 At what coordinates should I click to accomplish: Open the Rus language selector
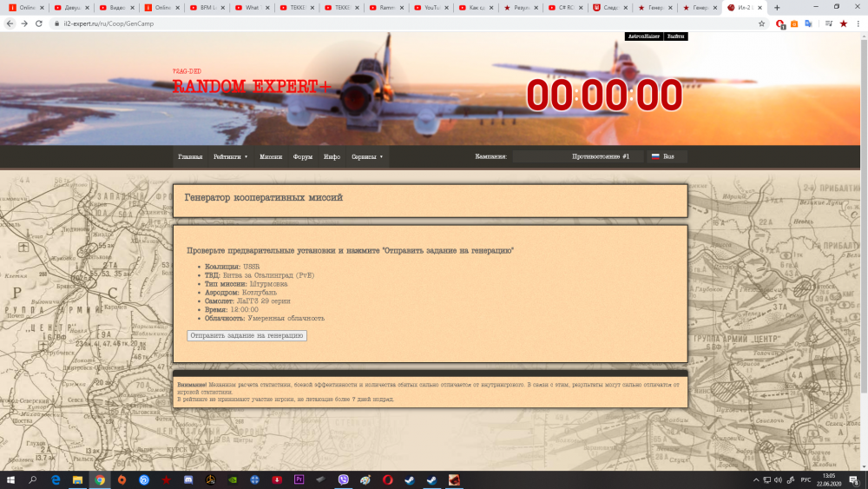click(667, 156)
